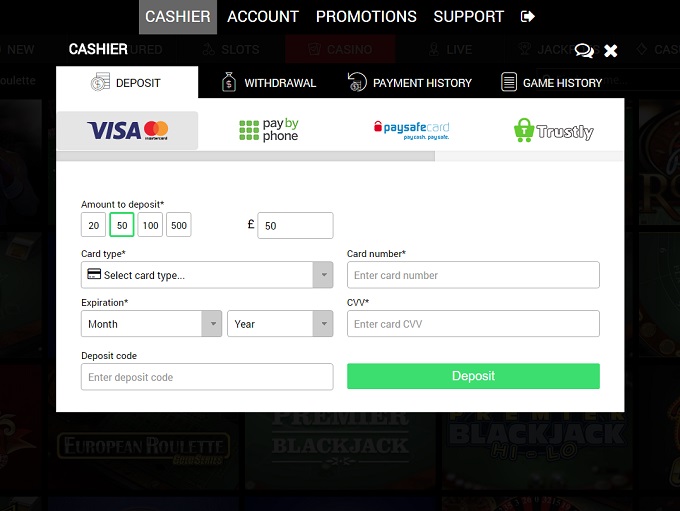Click the logout arrow icon in top bar
The height and width of the screenshot is (511, 680).
click(x=528, y=17)
